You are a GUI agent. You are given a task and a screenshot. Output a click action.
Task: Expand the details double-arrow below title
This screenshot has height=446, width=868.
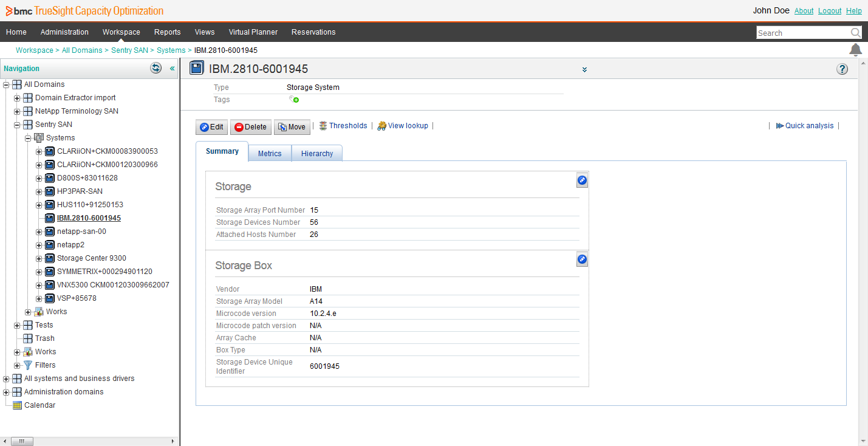[x=584, y=70]
